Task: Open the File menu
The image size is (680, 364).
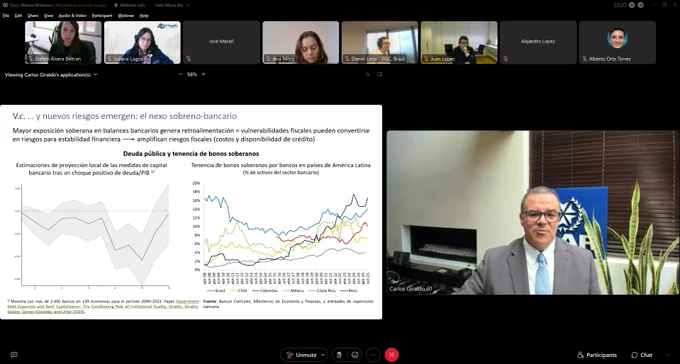Action: [6, 16]
